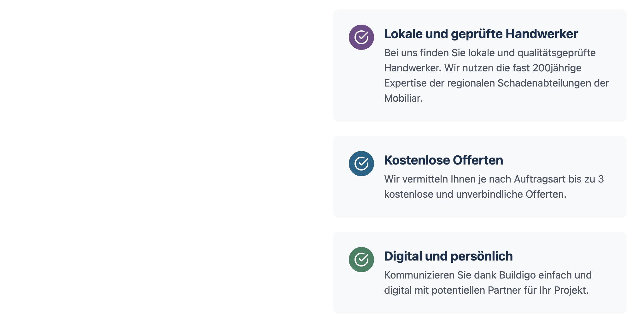Click the text line 'Bei uns finden Sie lokale'
This screenshot has width=644, height=324.
click(490, 53)
